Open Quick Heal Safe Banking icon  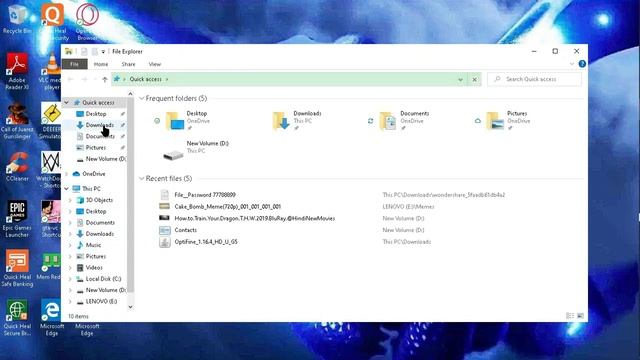tap(17, 268)
